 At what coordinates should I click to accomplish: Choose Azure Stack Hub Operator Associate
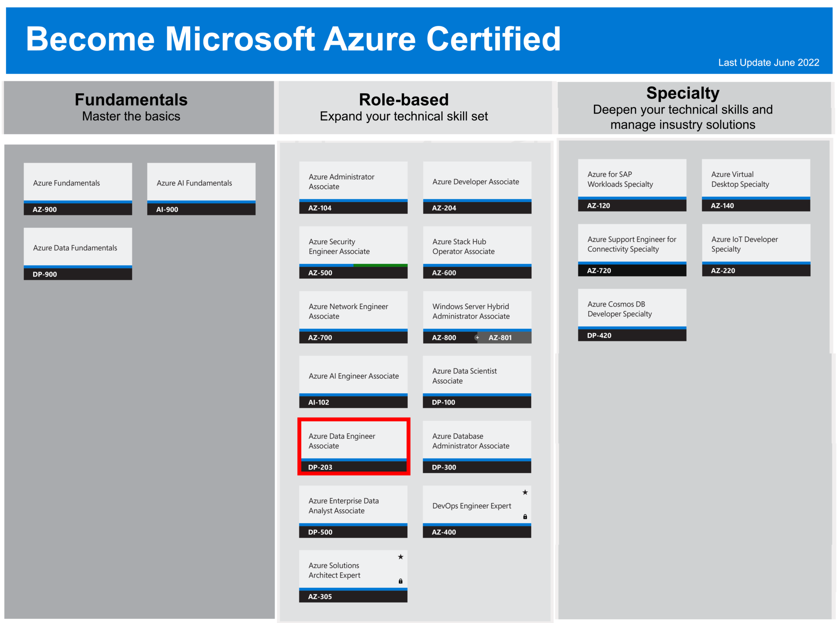pos(477,252)
